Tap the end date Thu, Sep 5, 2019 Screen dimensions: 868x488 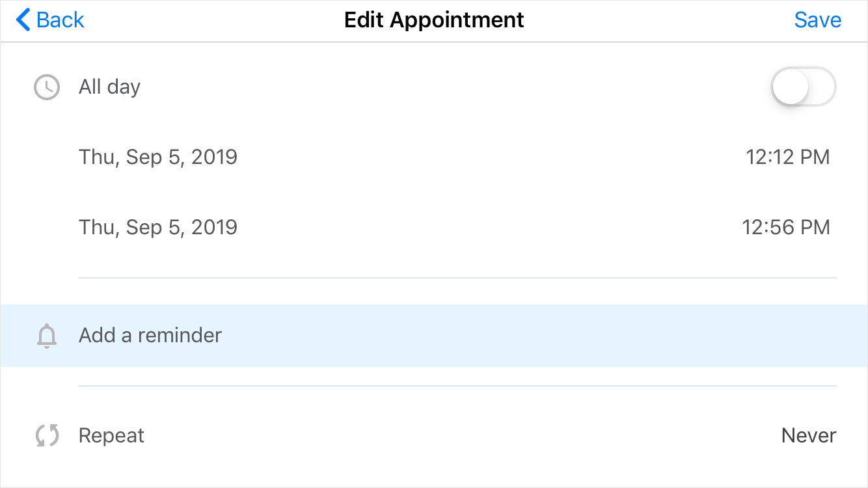click(x=158, y=227)
